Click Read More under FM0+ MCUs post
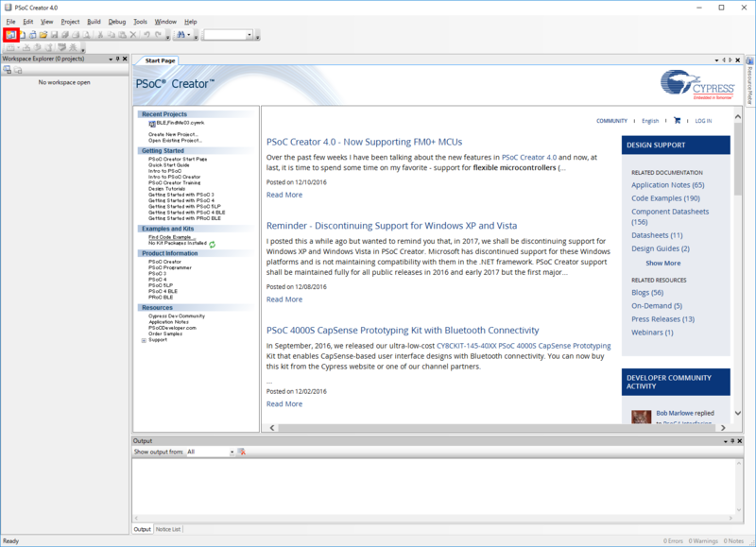 pos(284,195)
